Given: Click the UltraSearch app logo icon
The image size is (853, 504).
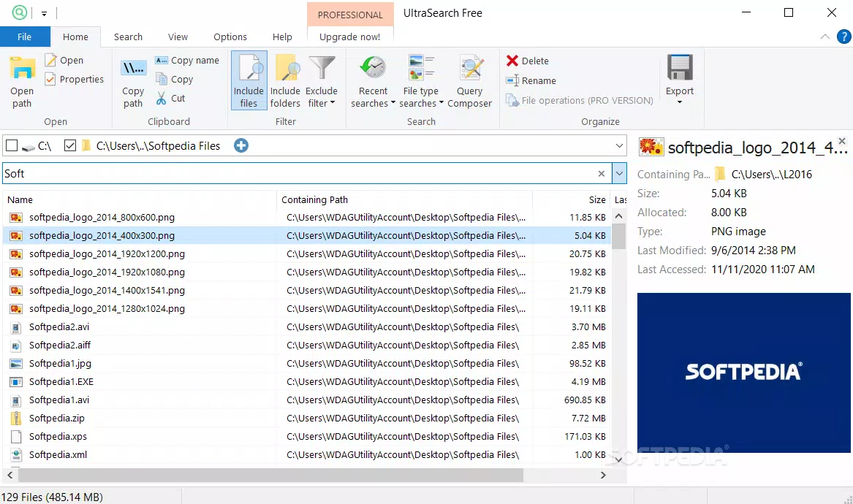Looking at the screenshot, I should [x=19, y=12].
